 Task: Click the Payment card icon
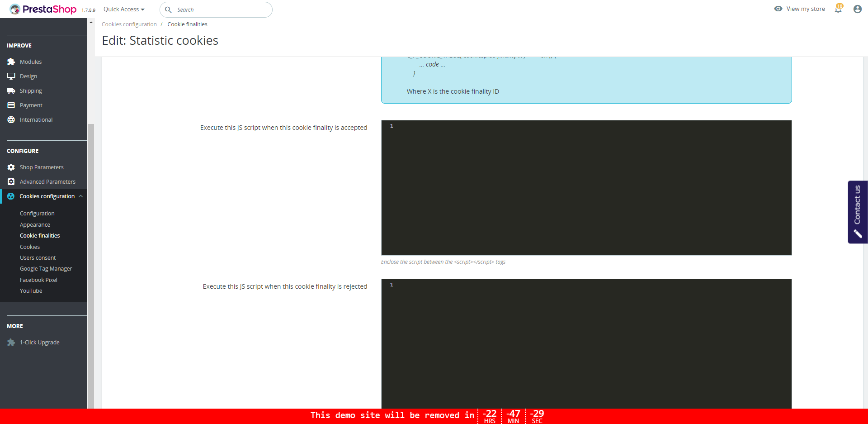(x=11, y=105)
